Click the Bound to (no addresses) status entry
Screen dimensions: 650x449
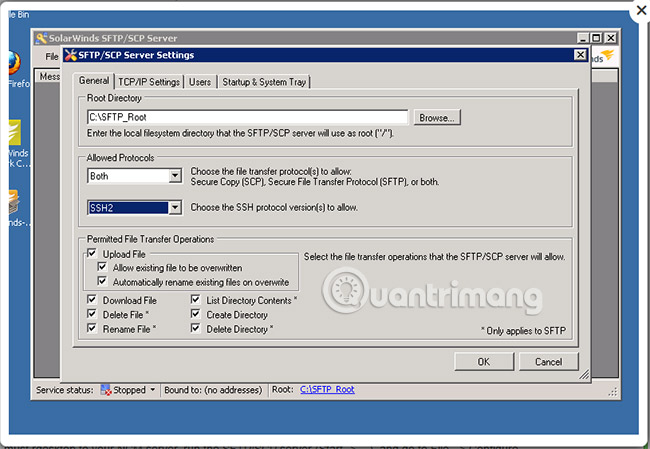tap(213, 390)
